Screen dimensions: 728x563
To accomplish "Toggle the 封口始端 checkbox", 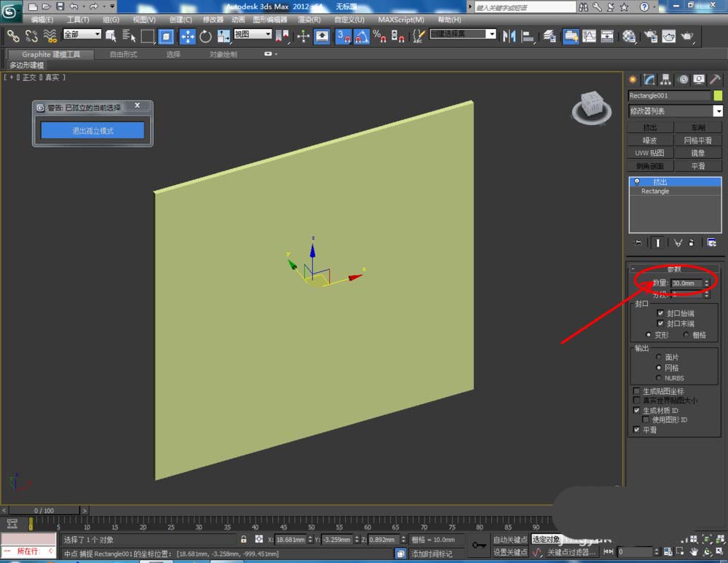I will point(660,313).
